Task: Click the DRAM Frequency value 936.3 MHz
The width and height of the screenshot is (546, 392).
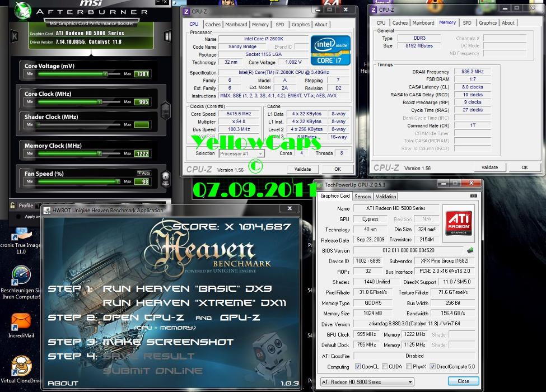Action: [473, 71]
